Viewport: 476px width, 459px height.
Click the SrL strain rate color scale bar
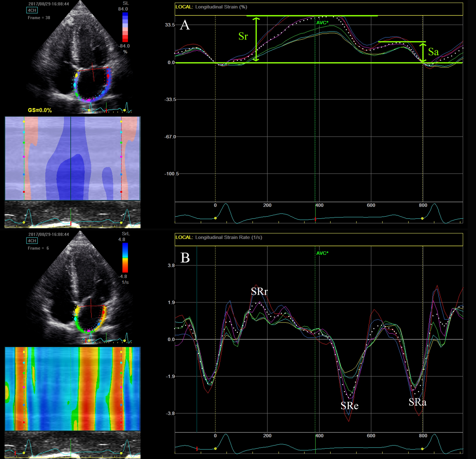point(125,258)
